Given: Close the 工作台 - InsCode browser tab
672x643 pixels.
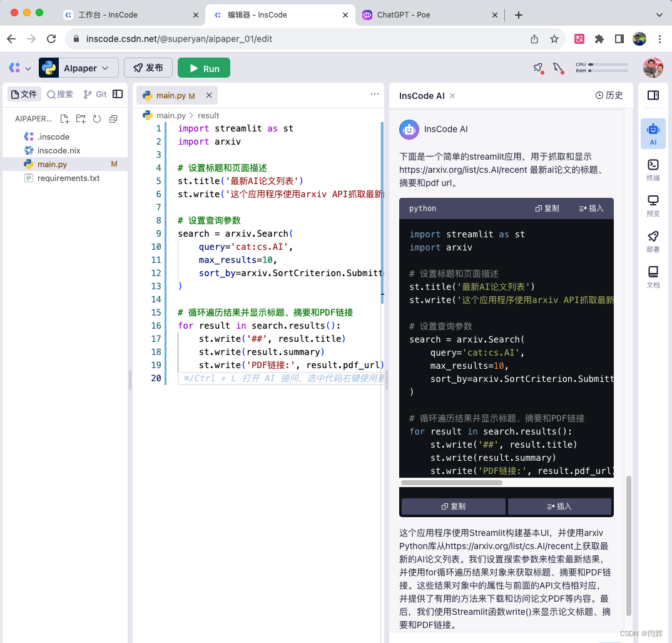Looking at the screenshot, I should [195, 15].
